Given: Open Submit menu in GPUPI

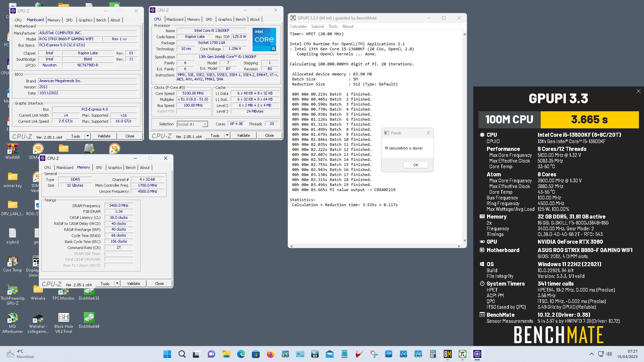Looking at the screenshot, I should 317,26.
